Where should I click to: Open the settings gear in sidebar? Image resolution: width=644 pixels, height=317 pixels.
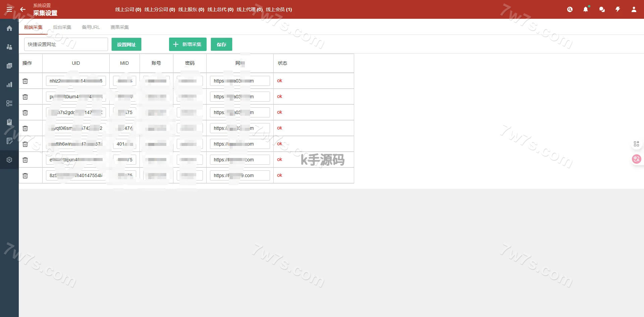[9, 160]
